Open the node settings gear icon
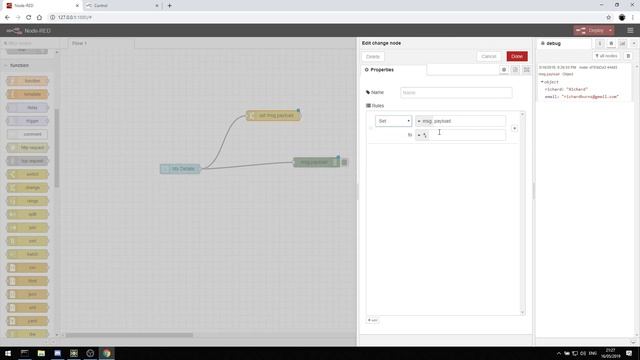The image size is (640, 360). point(504,70)
